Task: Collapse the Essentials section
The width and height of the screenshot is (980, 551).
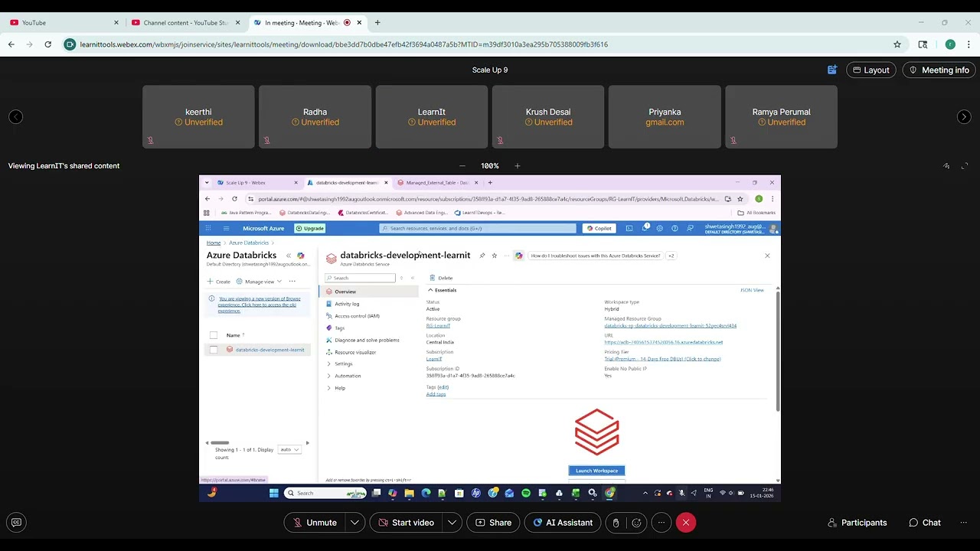Action: point(443,290)
